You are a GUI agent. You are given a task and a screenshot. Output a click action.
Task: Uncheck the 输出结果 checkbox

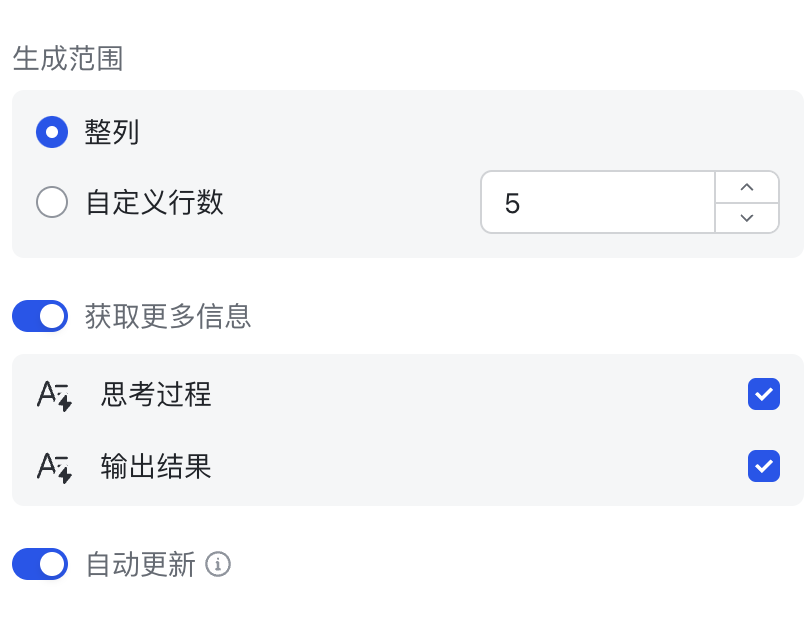point(764,466)
